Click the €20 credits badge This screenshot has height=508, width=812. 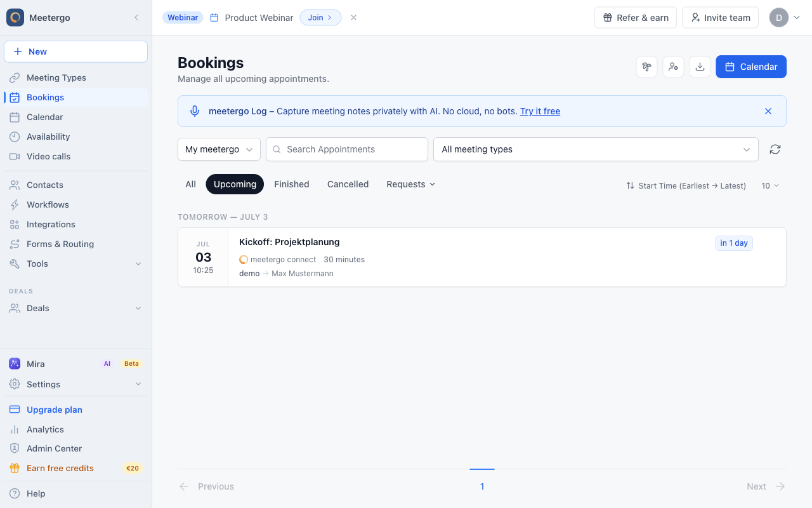133,468
